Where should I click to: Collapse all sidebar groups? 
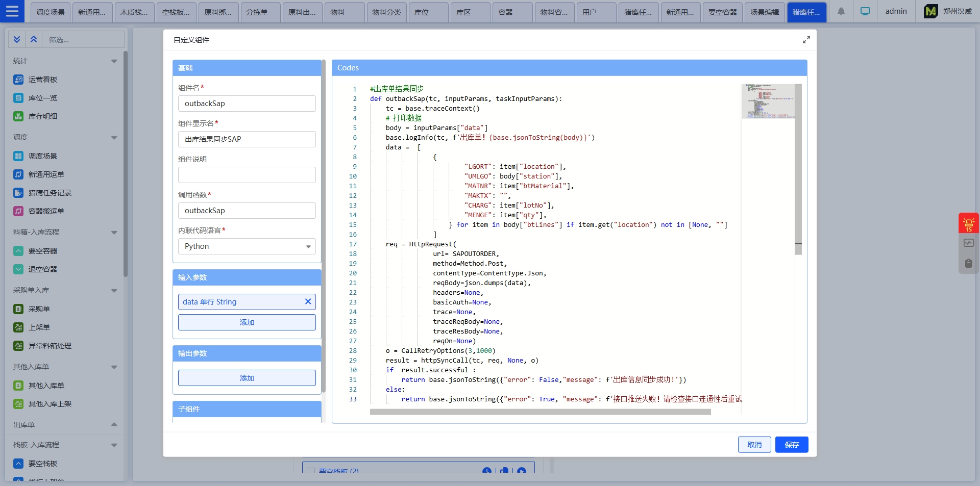[34, 39]
